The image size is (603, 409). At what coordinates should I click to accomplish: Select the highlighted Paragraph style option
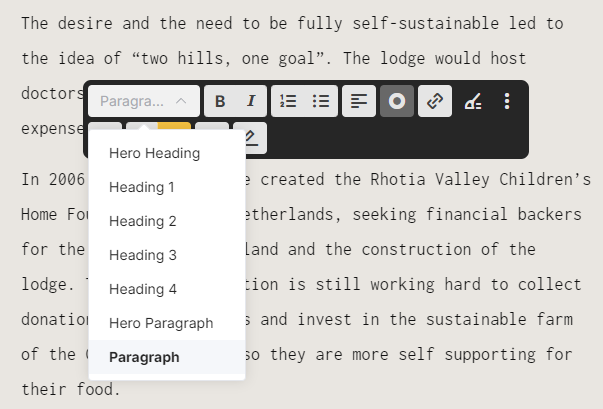(144, 357)
